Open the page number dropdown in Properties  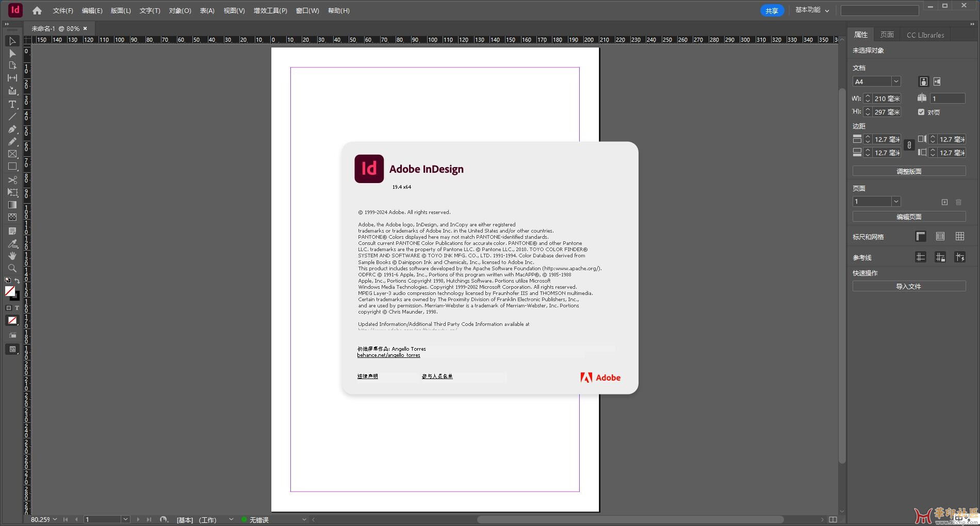tap(896, 202)
